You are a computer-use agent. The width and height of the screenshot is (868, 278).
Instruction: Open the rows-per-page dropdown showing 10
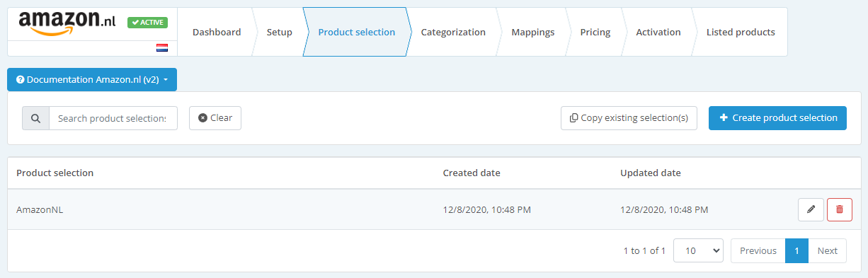pyautogui.click(x=698, y=250)
